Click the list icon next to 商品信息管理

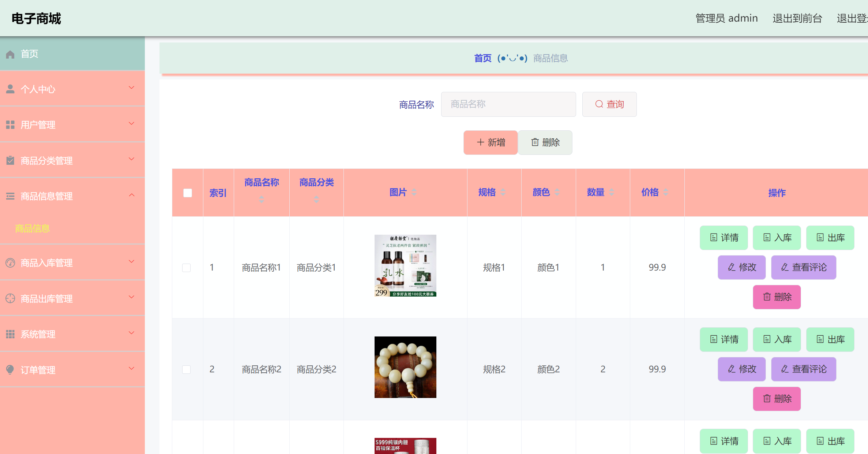click(x=10, y=196)
